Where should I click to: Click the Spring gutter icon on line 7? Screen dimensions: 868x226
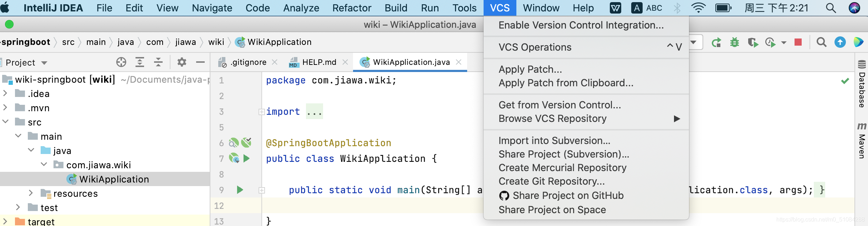[234, 158]
